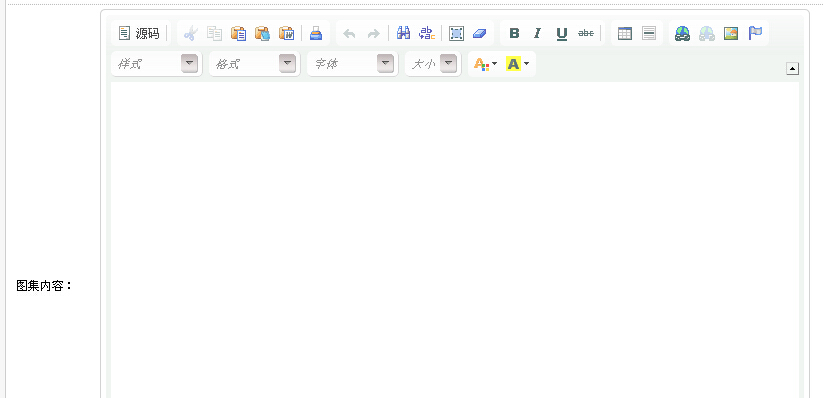Open the 格式 format dropdown

[x=255, y=64]
